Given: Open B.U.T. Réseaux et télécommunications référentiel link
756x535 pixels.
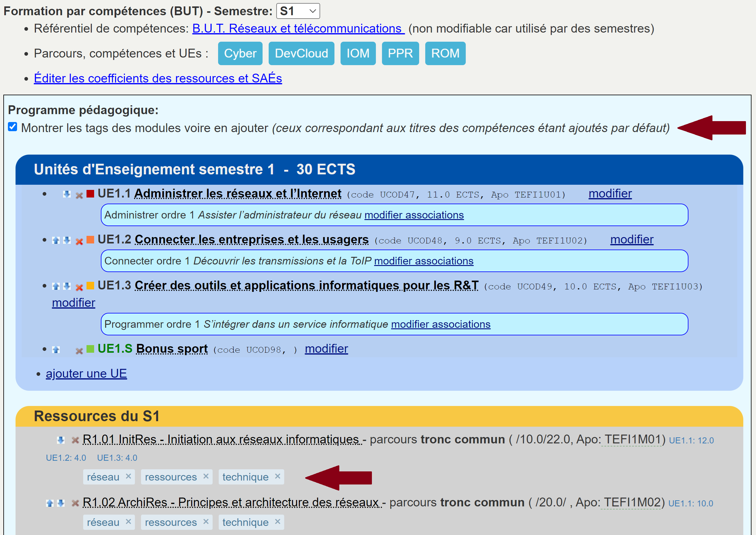Looking at the screenshot, I should click(299, 29).
